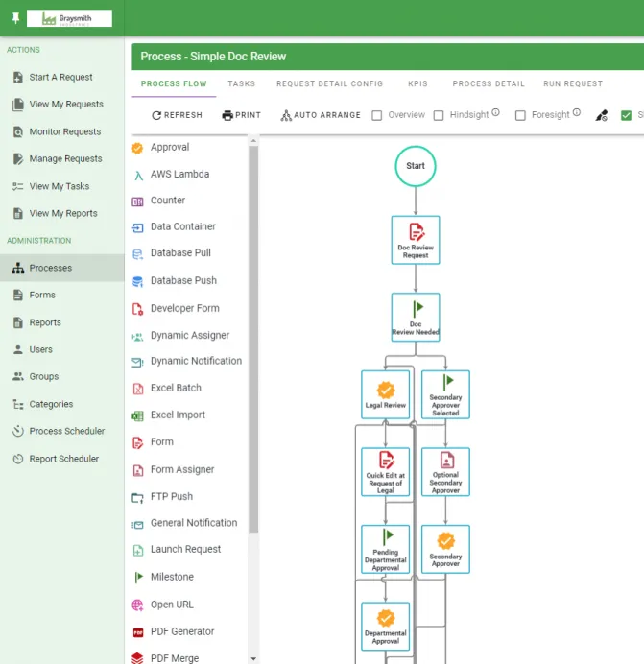Pick the Database Push icon in palette
This screenshot has width=644, height=664.
tap(137, 281)
